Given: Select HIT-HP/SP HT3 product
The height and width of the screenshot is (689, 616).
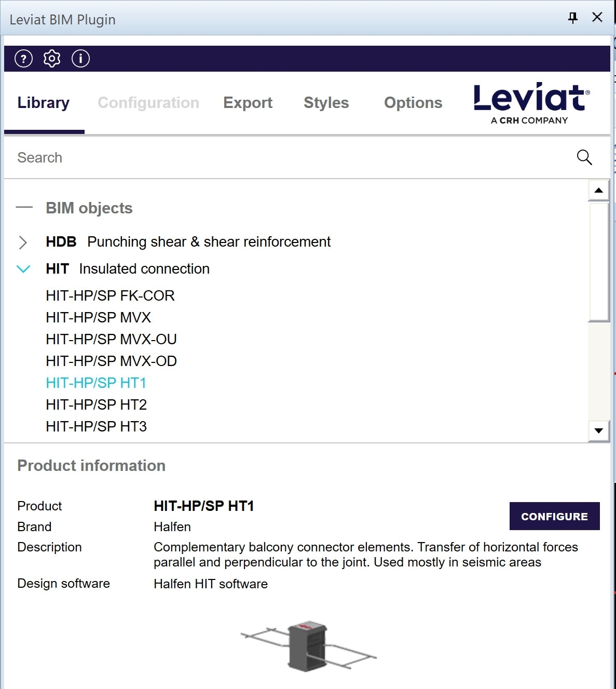Looking at the screenshot, I should point(96,427).
